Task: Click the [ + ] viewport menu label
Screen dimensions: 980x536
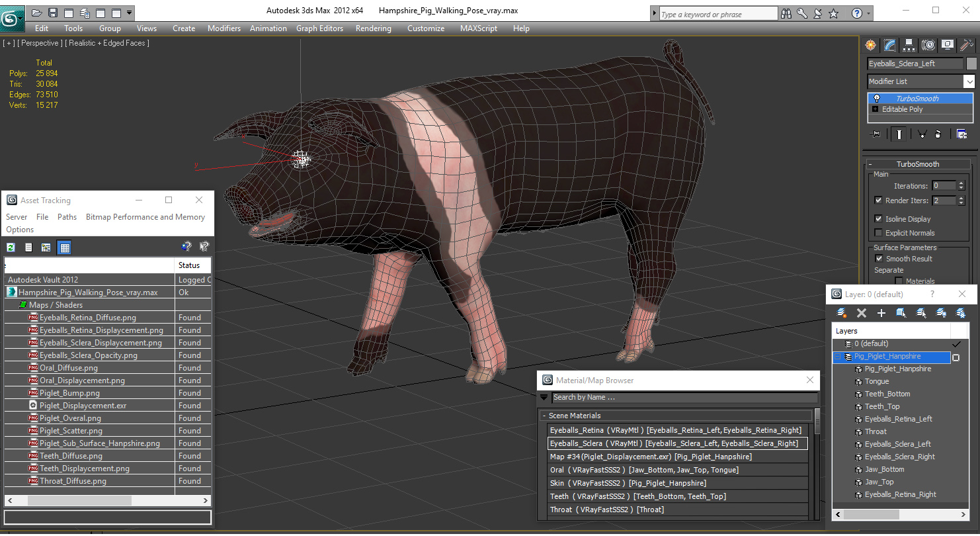Action: [9, 43]
